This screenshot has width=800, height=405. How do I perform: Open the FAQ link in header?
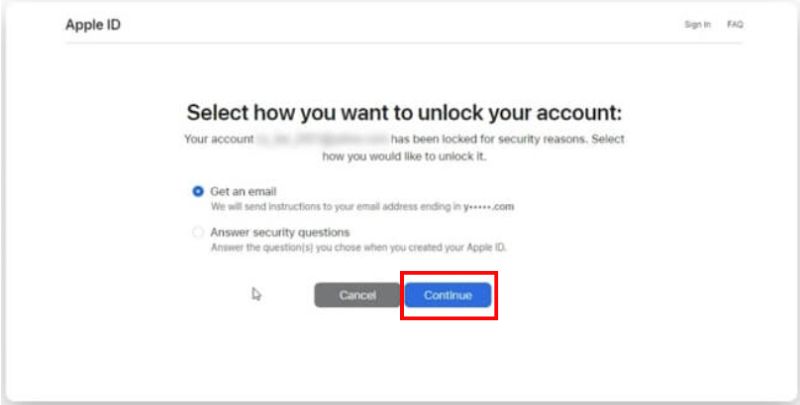coord(735,25)
